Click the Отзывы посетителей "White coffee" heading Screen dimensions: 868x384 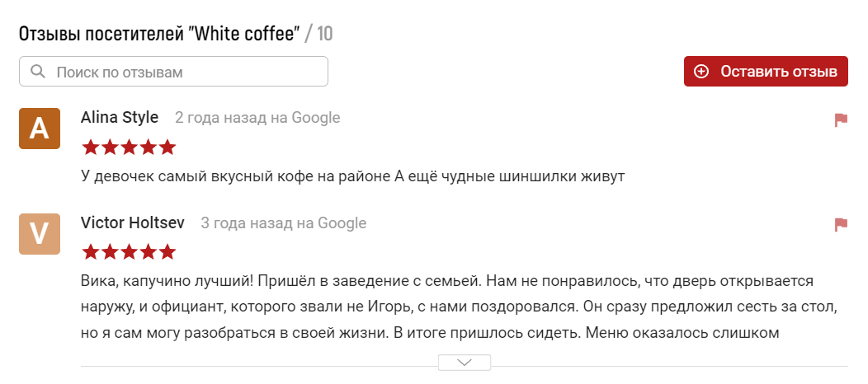click(x=158, y=35)
